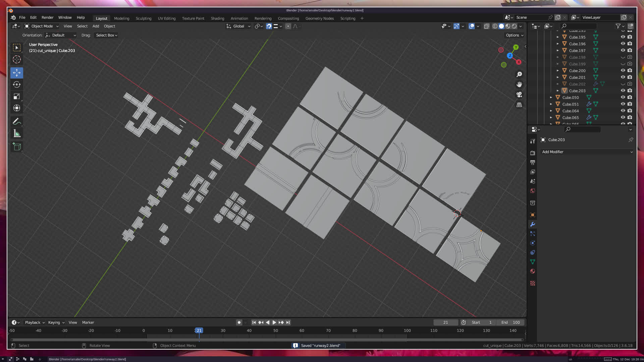The width and height of the screenshot is (644, 362).
Task: Select the Annotate pencil tool
Action: (17, 121)
